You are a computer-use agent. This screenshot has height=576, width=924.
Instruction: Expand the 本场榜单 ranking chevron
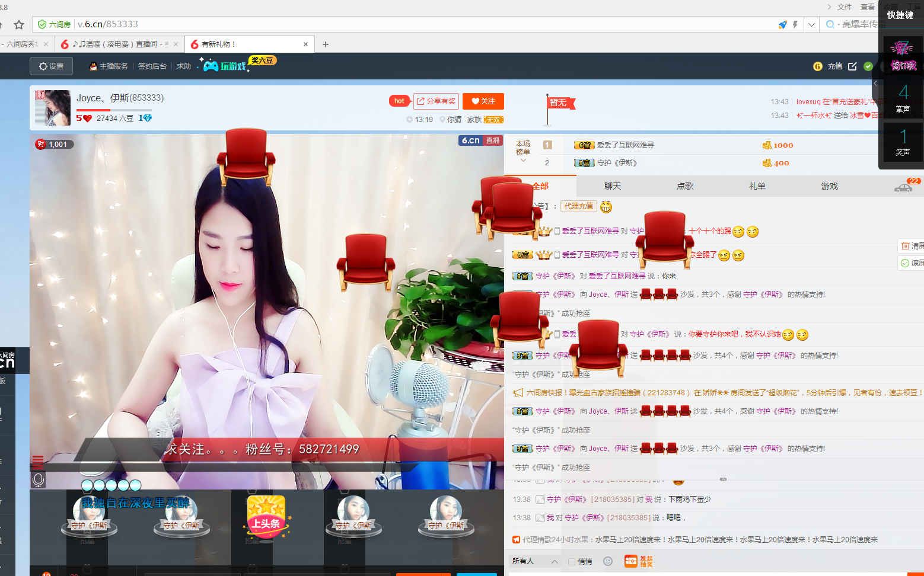coord(523,160)
